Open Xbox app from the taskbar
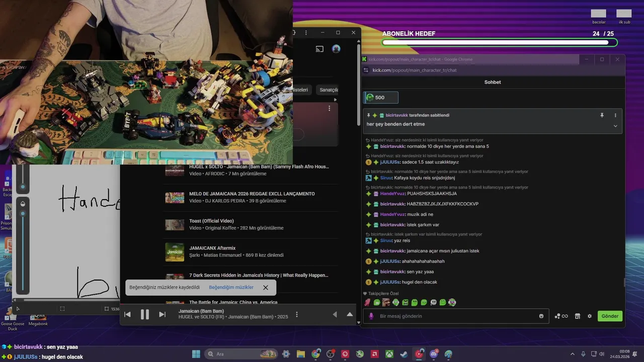 [389, 354]
